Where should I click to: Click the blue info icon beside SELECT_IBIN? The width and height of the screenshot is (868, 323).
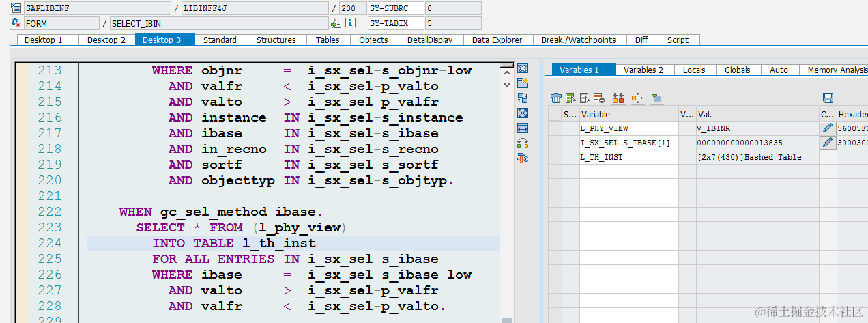[x=351, y=23]
